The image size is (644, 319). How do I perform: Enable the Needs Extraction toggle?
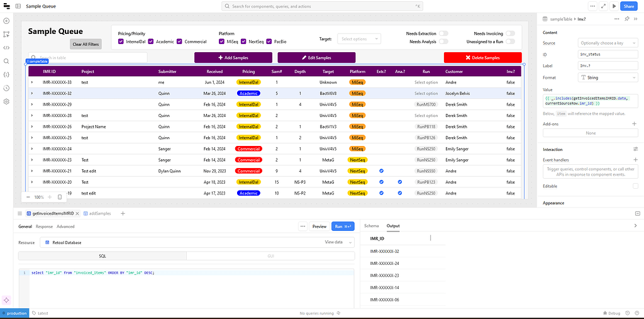(x=443, y=33)
